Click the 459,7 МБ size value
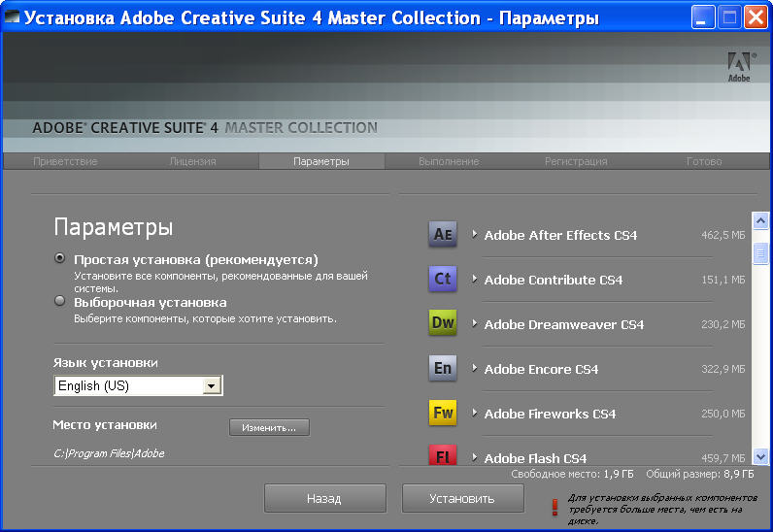This screenshot has width=773, height=532. [723, 458]
